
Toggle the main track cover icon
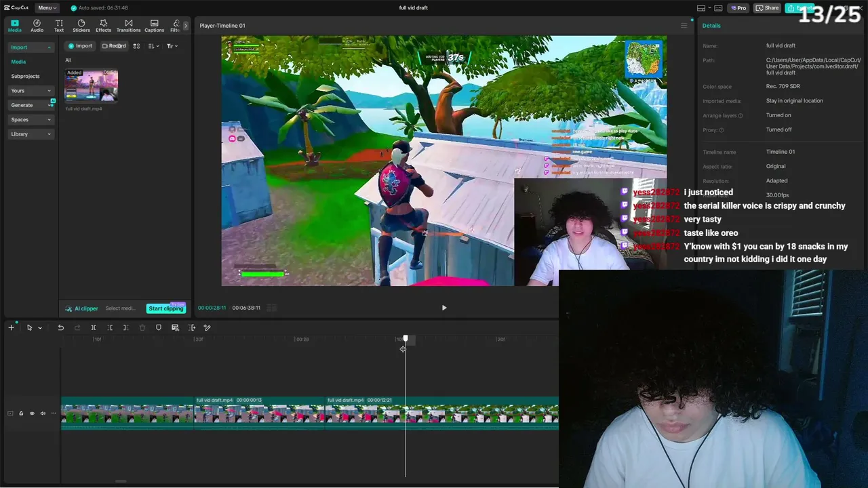10,413
